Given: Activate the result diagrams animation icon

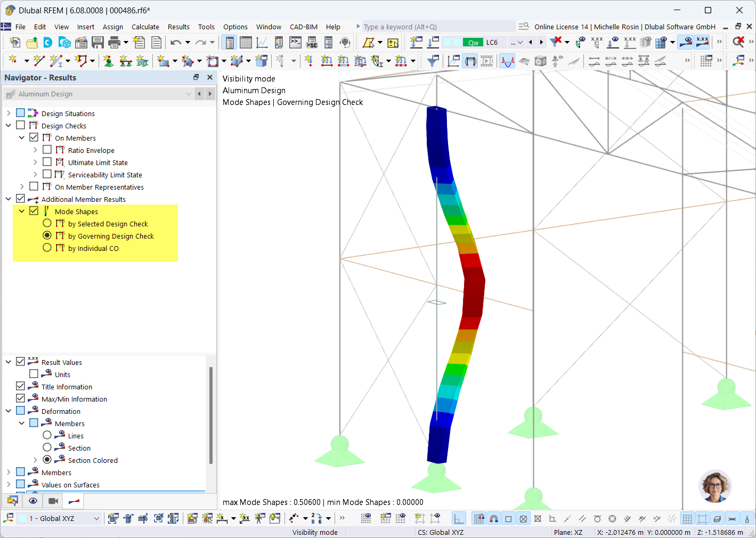Looking at the screenshot, I should [486, 61].
